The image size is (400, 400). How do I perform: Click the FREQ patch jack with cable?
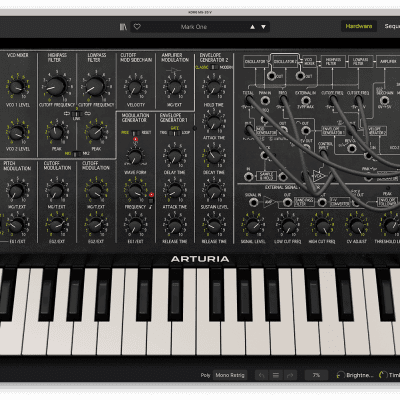283,99
